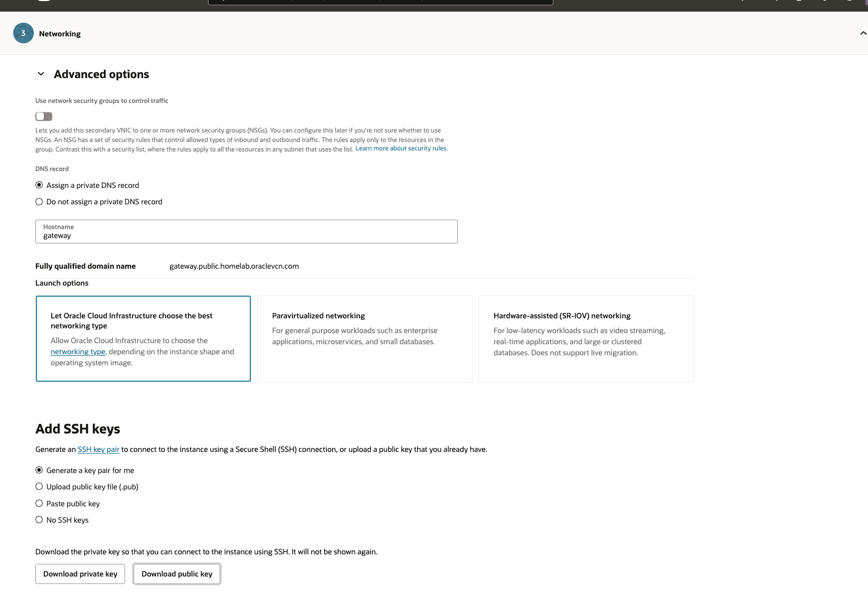Select Upload public key file (.pub)
Screen dimensions: 868x604
pos(39,487)
